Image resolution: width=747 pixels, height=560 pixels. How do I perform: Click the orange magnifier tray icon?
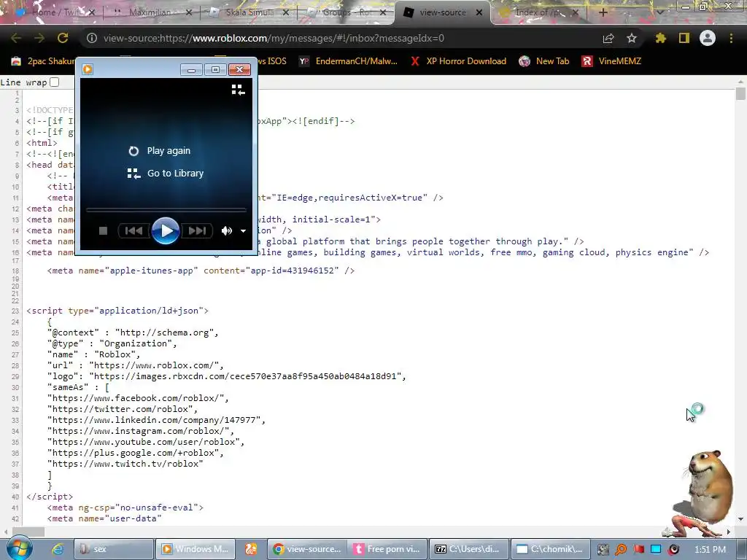pos(621,550)
